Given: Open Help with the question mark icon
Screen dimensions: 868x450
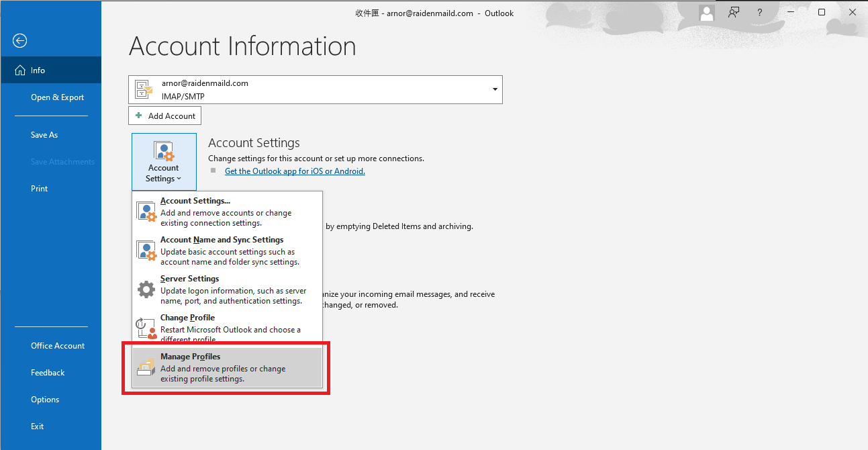Looking at the screenshot, I should tap(760, 13).
